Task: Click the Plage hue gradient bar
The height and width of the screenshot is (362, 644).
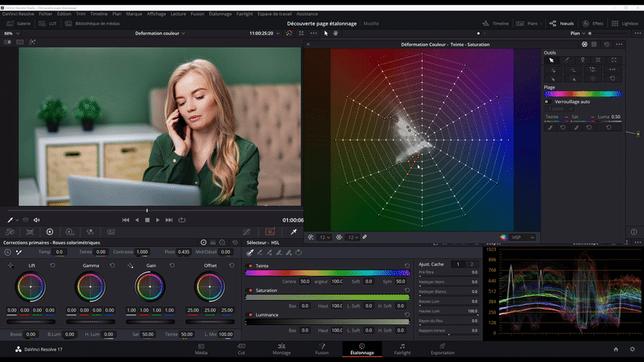Action: pos(582,94)
